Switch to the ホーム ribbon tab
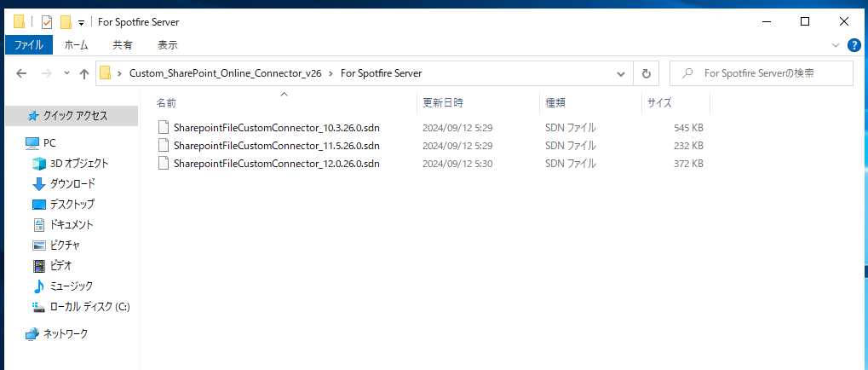 (x=77, y=45)
